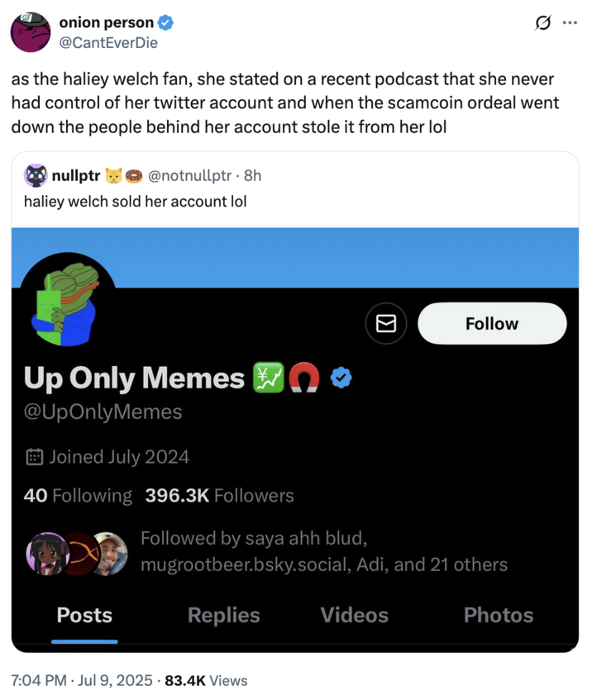Screen dimensions: 592x700
Task: Open the envelope message icon on Up Only Memes profile
Action: coord(385,323)
